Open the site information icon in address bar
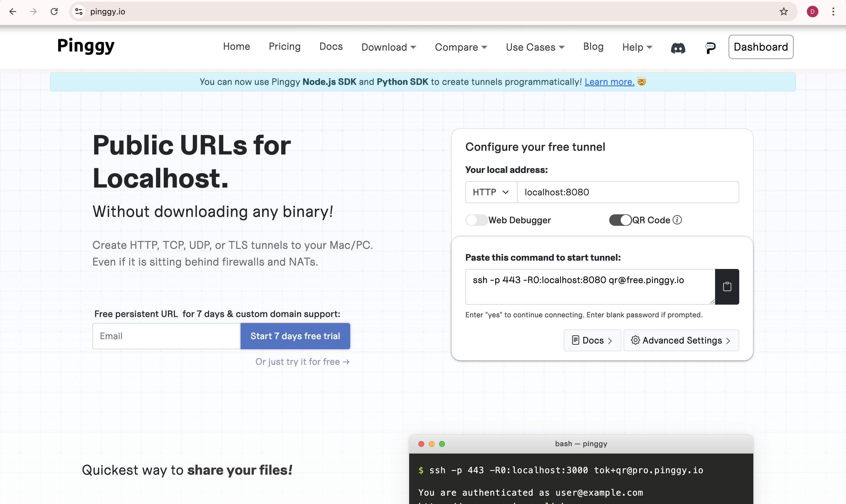 (x=79, y=12)
